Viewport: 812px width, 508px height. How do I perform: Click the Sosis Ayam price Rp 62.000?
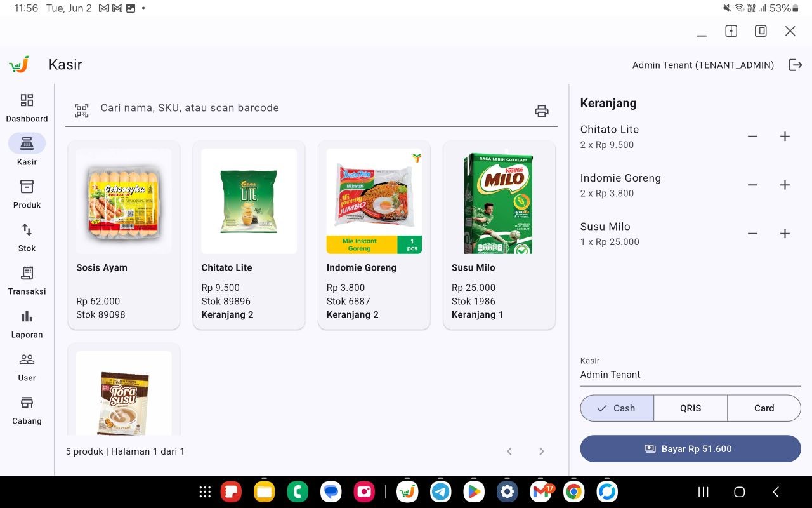[98, 302]
